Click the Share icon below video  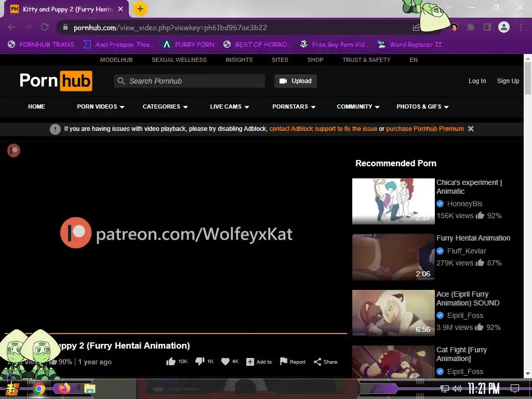(x=317, y=362)
